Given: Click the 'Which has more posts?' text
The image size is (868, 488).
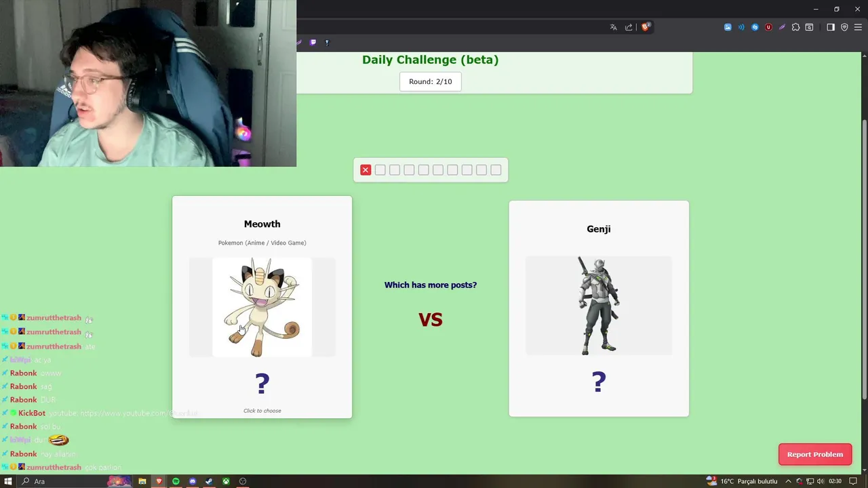Looking at the screenshot, I should [431, 285].
